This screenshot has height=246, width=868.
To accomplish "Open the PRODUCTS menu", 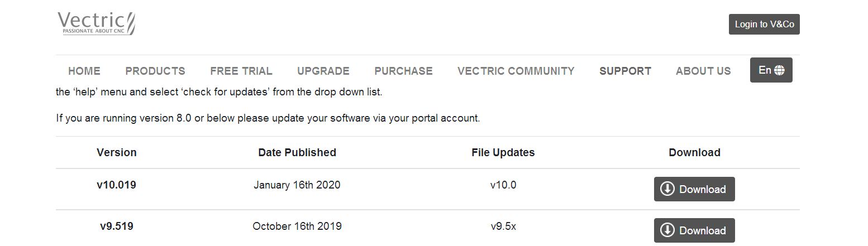I will [155, 71].
